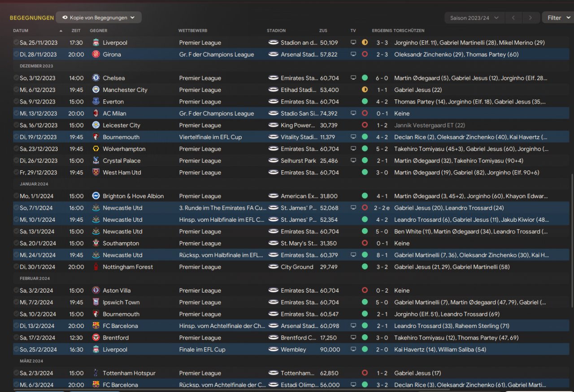
Task: Tick the check mark for Sa, 25/11/2023
Action: 16,43
